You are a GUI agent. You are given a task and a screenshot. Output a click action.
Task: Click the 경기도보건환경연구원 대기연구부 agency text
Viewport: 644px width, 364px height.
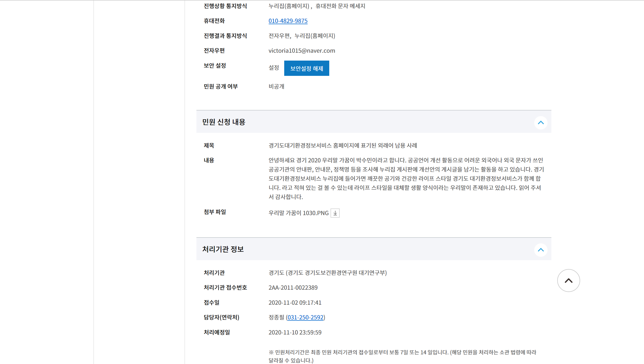click(345, 273)
